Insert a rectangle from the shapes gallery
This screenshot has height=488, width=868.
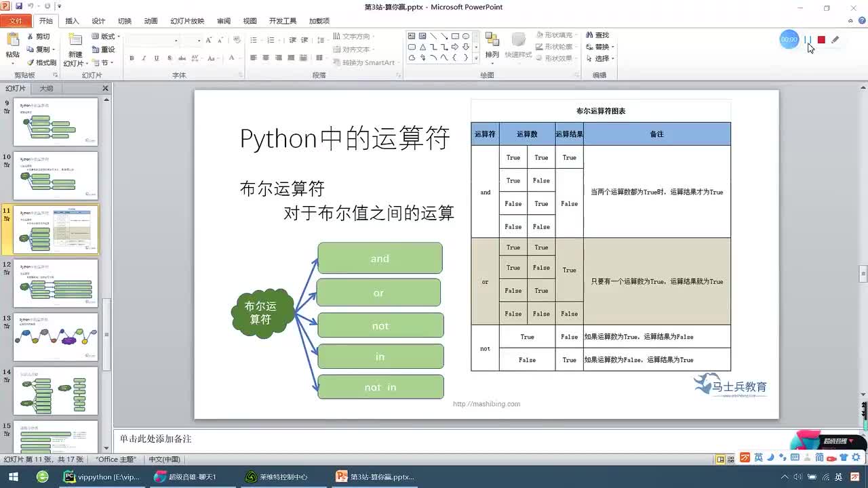tap(455, 36)
